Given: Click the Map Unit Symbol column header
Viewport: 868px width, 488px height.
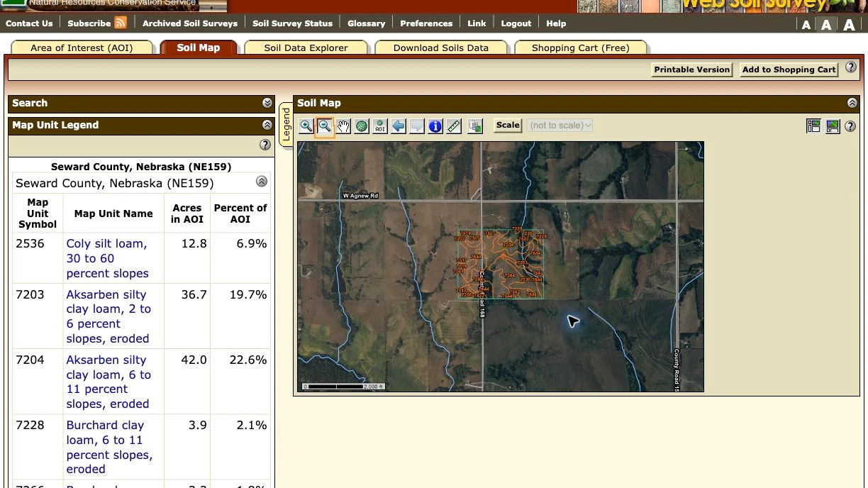Looking at the screenshot, I should pyautogui.click(x=38, y=213).
